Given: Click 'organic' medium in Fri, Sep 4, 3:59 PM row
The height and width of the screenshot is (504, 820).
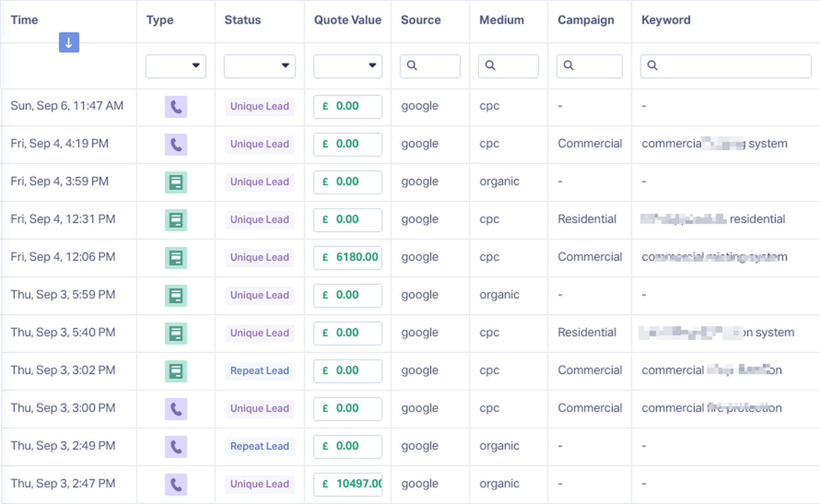Looking at the screenshot, I should coord(499,182).
